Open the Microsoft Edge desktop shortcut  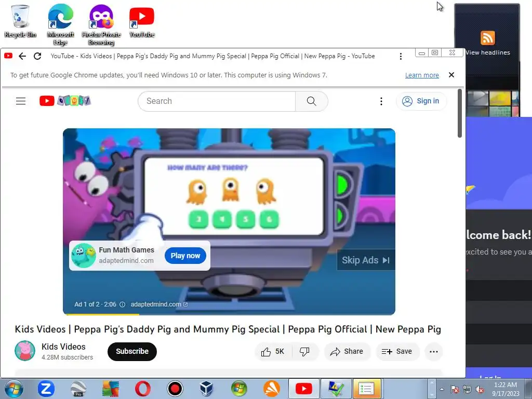click(60, 24)
